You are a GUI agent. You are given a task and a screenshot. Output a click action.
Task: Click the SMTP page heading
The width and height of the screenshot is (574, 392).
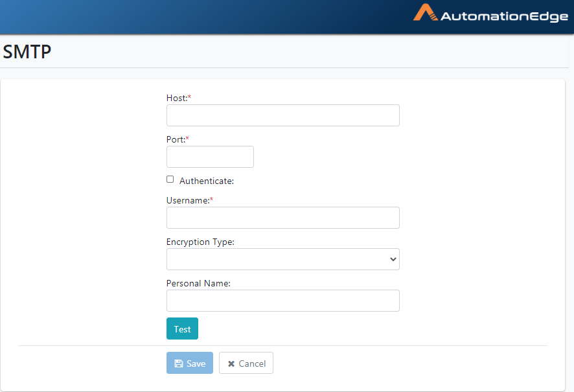click(27, 52)
